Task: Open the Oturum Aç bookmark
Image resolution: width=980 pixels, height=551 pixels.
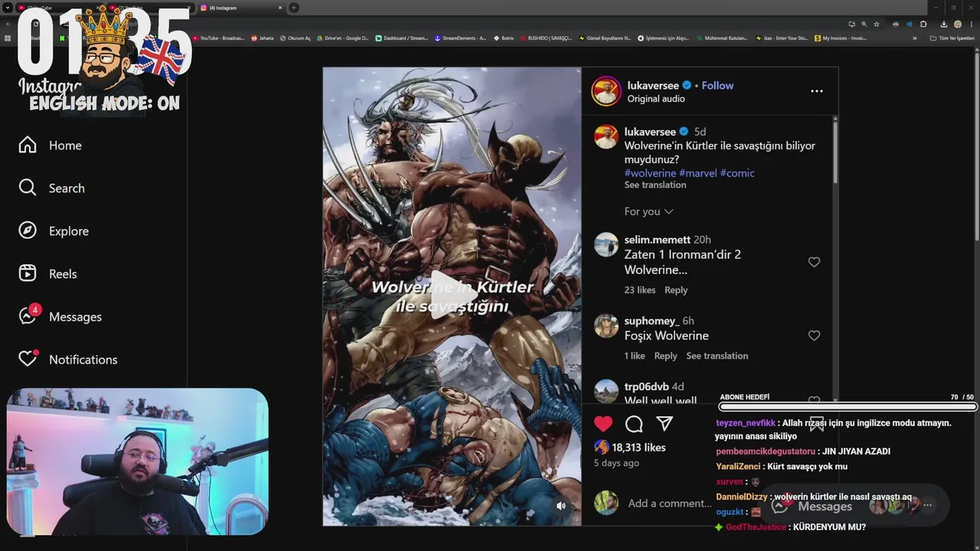Action: pyautogui.click(x=296, y=38)
